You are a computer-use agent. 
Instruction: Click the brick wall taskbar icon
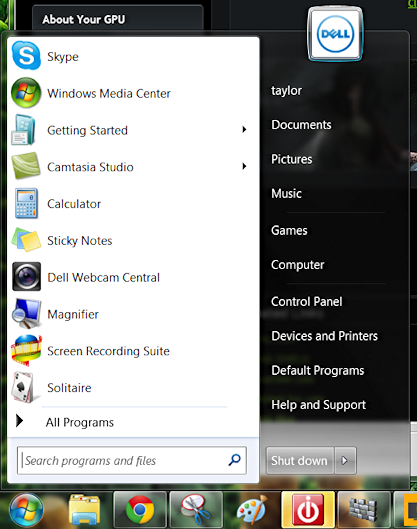click(364, 510)
